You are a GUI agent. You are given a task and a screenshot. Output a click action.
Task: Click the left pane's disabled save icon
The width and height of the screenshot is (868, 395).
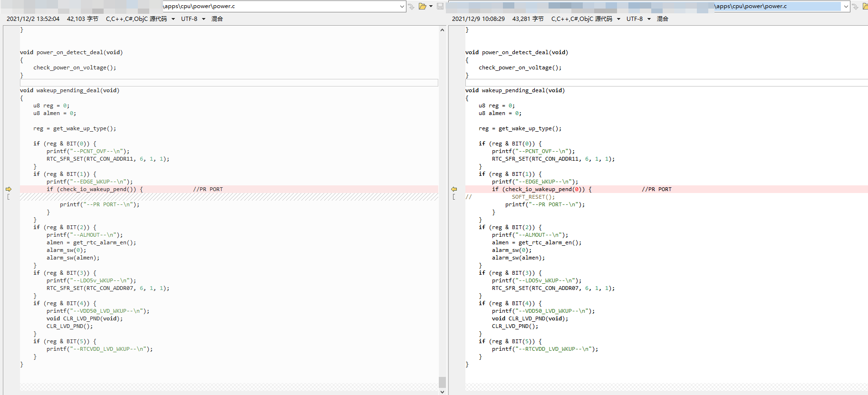click(440, 6)
